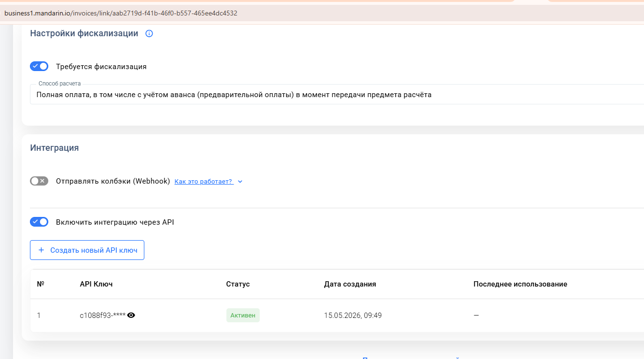The width and height of the screenshot is (644, 359).
Task: Click Создать новый API ключ button
Action: click(87, 250)
